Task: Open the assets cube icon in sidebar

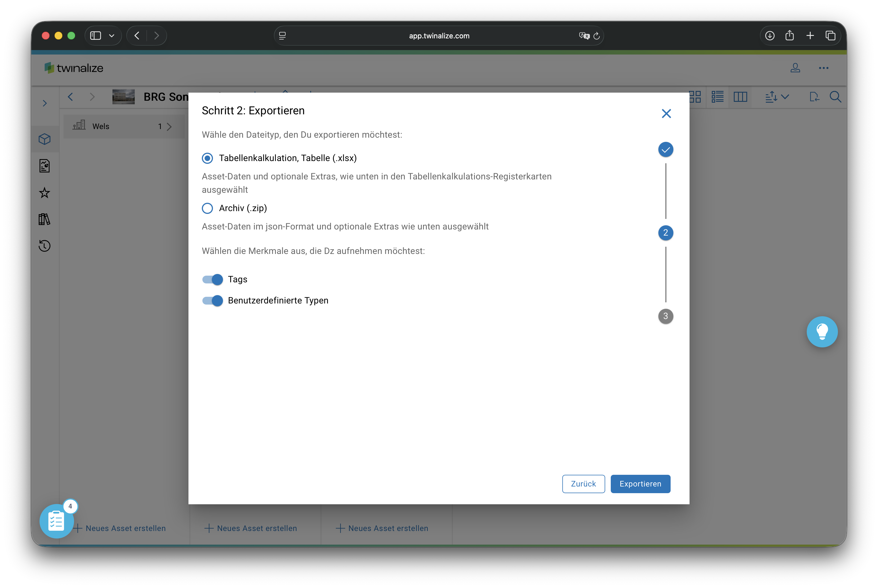Action: pos(44,139)
